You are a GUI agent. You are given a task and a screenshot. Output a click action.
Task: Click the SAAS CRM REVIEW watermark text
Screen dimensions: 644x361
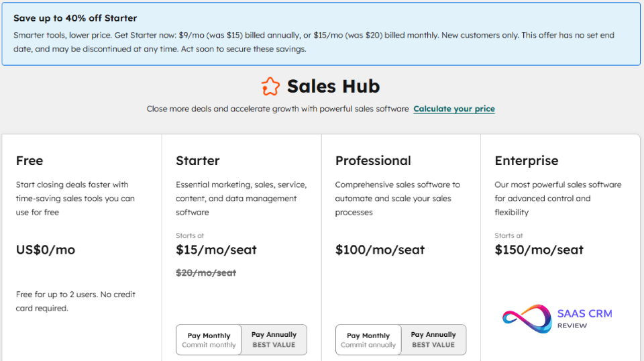click(584, 318)
